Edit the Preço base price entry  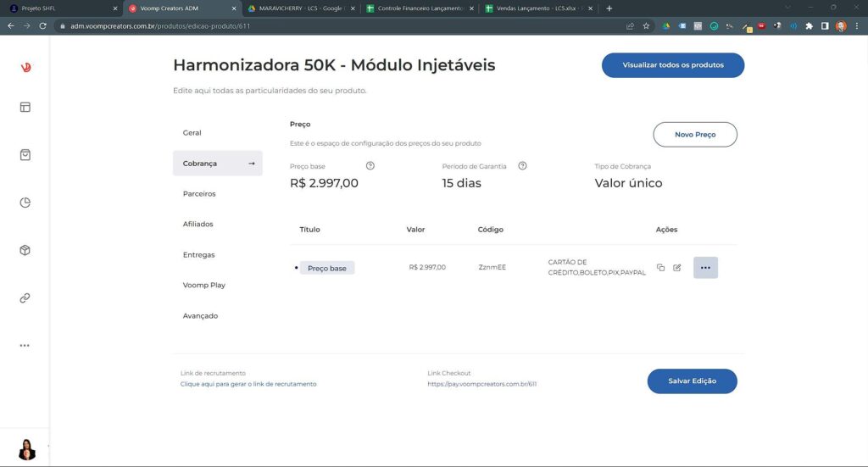tap(676, 268)
